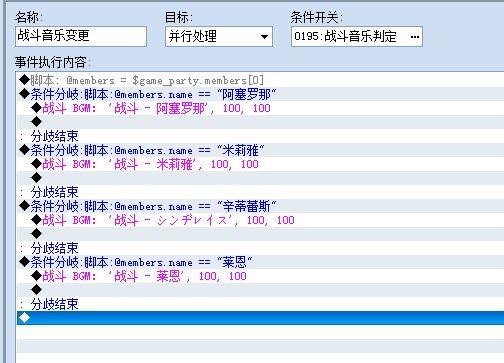Click the highlighted blue empty command row at the bottom
The image size is (504, 363).
coord(261,318)
